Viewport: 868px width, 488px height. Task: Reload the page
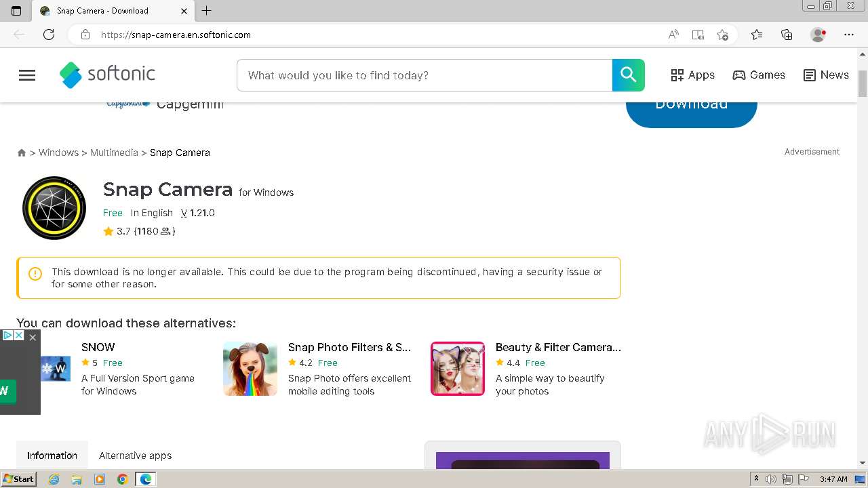[x=49, y=35]
